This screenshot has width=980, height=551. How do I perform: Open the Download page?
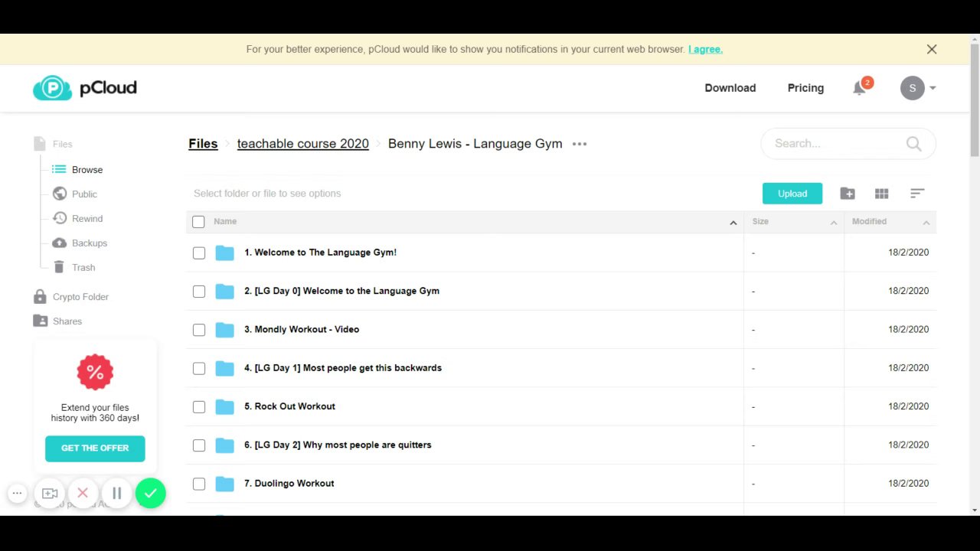pos(730,88)
